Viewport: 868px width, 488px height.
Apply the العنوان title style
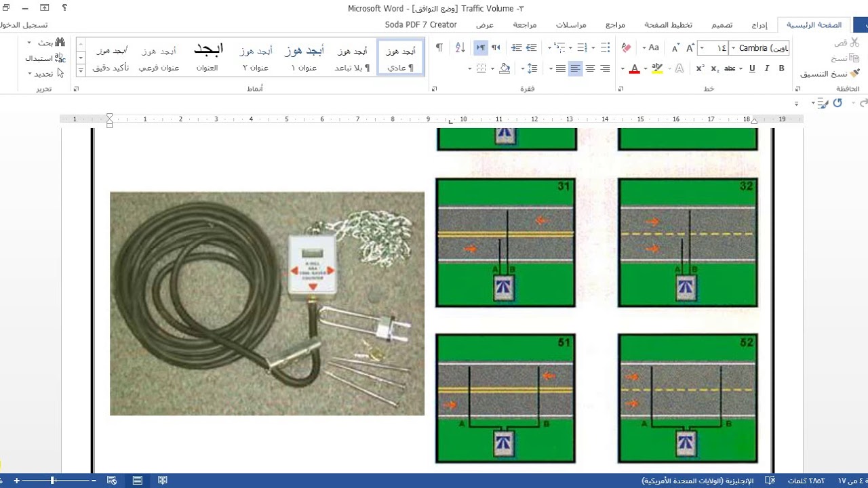pos(208,58)
